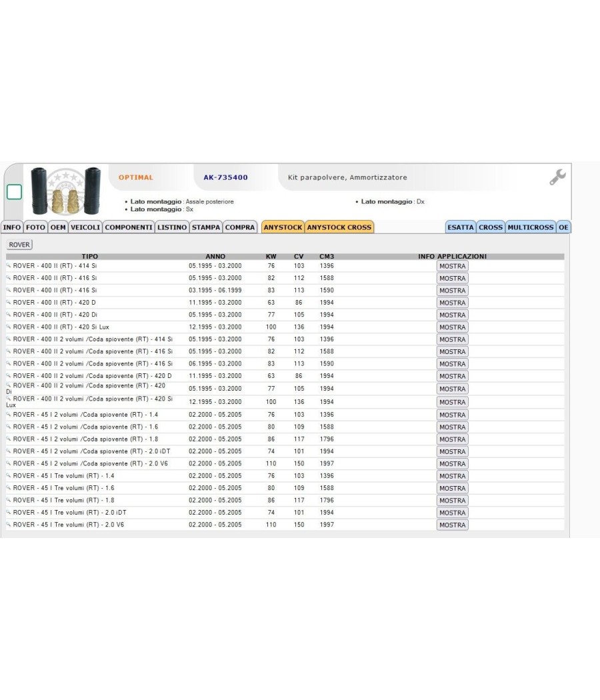
Task: Click MOSTRA for 400 II Coda spiovente 420 D
Action: coord(452,377)
